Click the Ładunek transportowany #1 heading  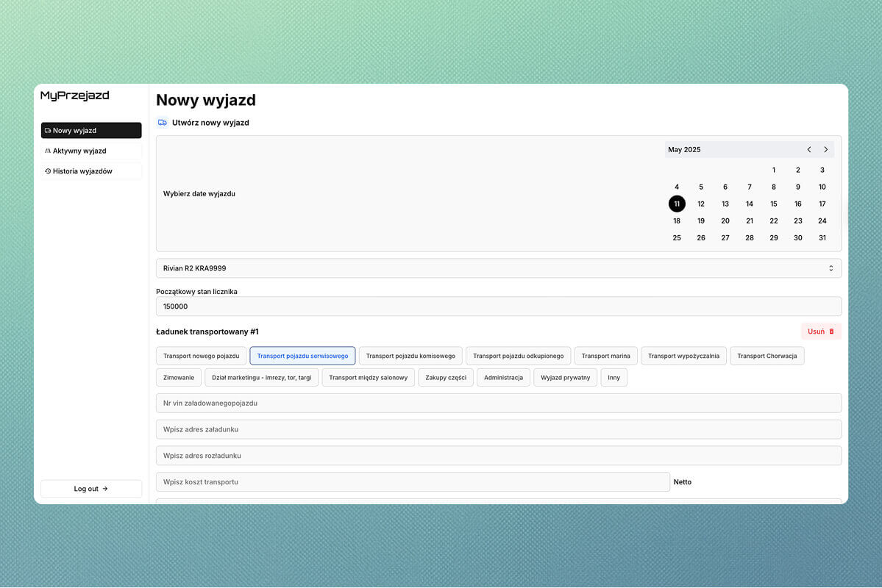click(x=207, y=331)
